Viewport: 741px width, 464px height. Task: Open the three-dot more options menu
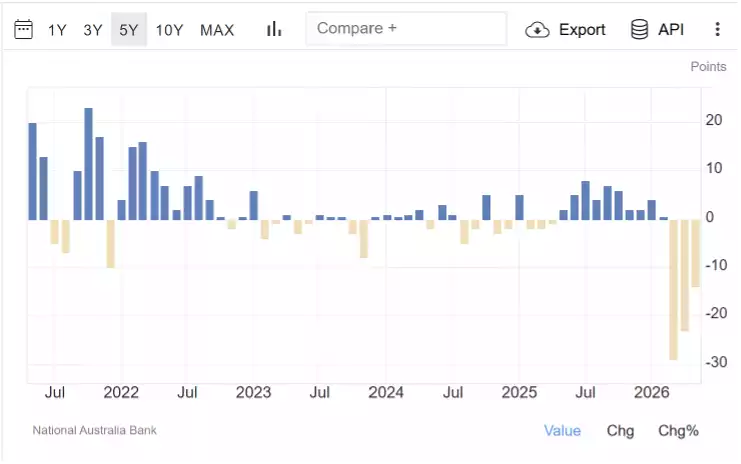pos(717,29)
